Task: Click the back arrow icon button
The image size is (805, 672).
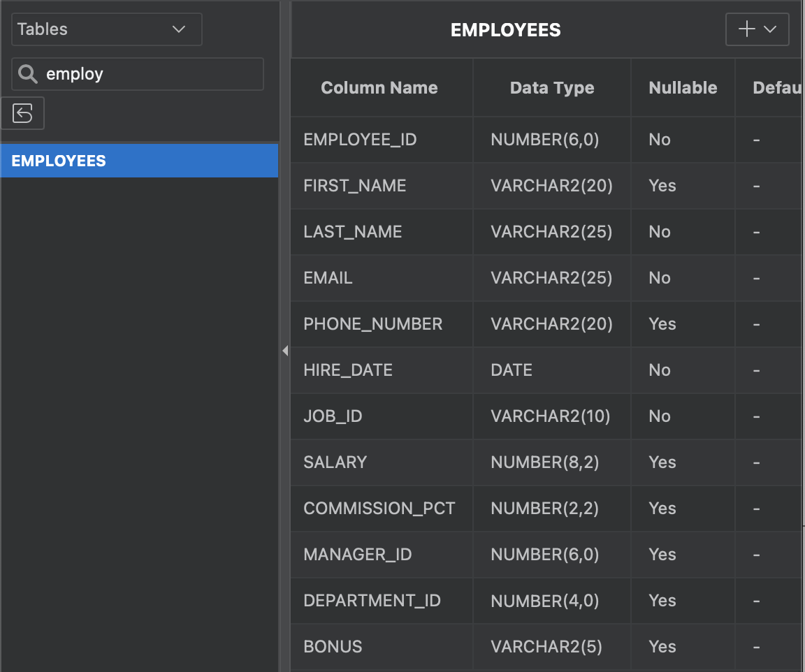Action: click(22, 113)
